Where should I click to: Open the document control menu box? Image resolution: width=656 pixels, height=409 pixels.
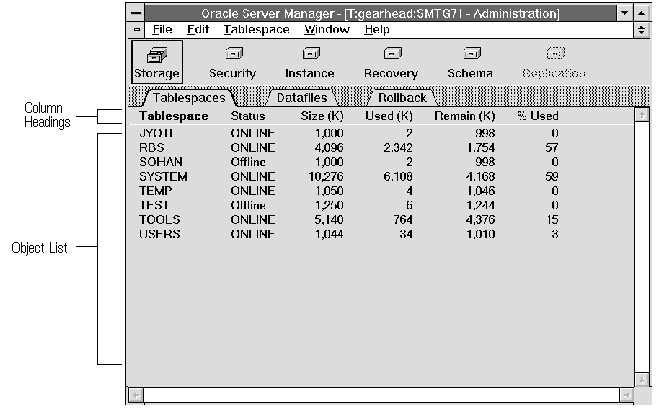pos(136,30)
